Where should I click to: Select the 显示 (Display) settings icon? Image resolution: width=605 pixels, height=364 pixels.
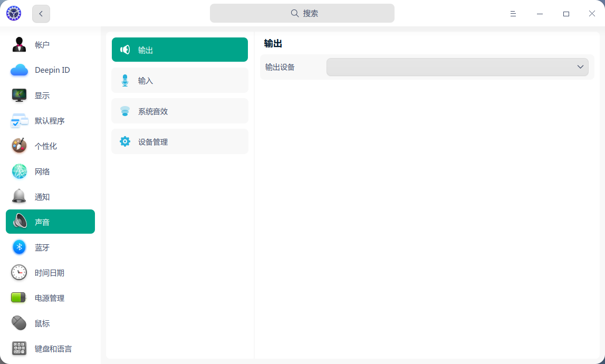click(x=19, y=95)
